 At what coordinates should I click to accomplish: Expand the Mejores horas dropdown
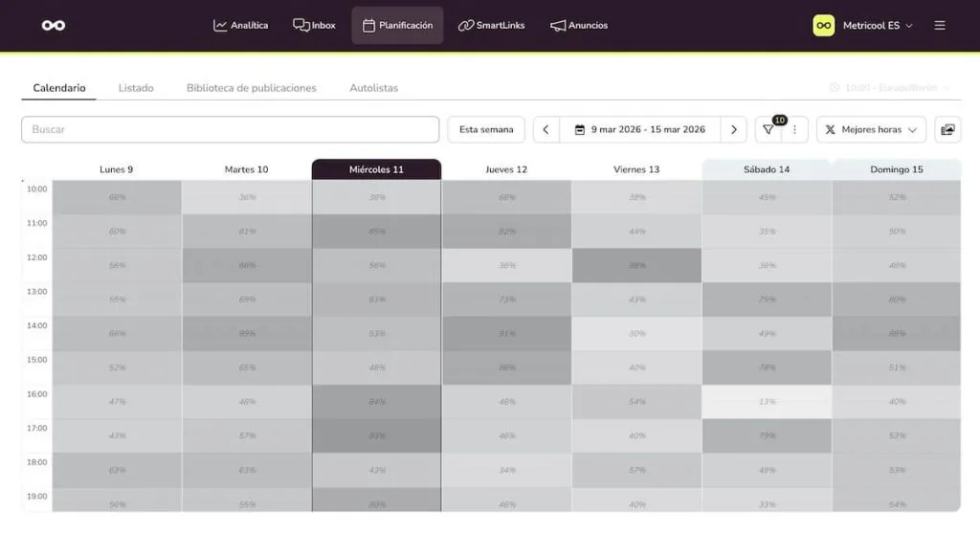point(871,130)
